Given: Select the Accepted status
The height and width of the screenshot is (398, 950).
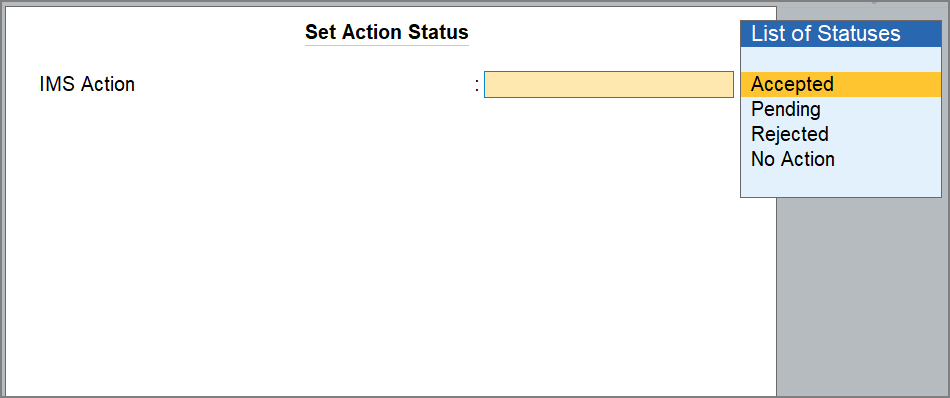Looking at the screenshot, I should pos(840,84).
